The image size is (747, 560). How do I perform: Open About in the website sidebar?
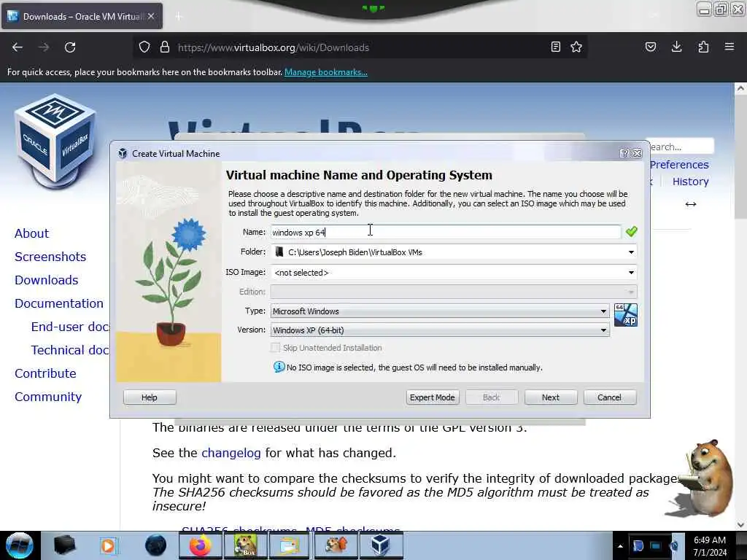pyautogui.click(x=31, y=233)
